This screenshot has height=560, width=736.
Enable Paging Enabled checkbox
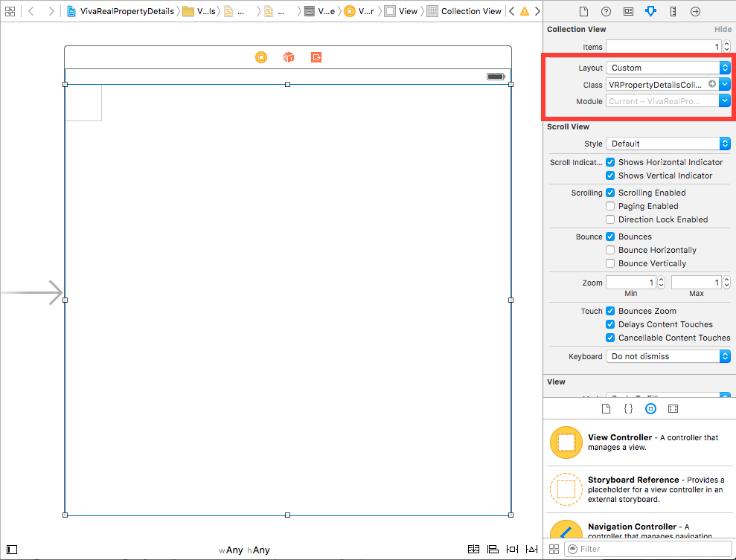(610, 206)
